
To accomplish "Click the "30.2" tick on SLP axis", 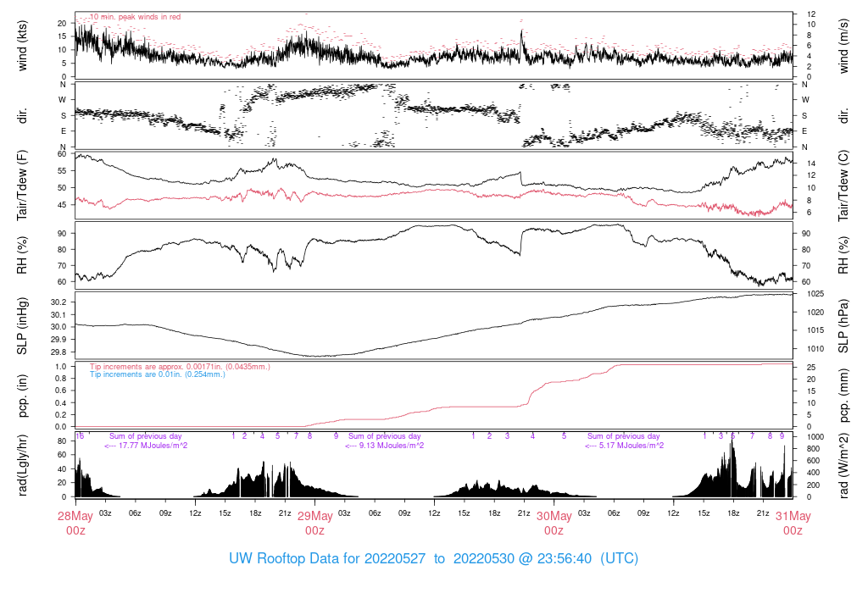I will 58,302.
